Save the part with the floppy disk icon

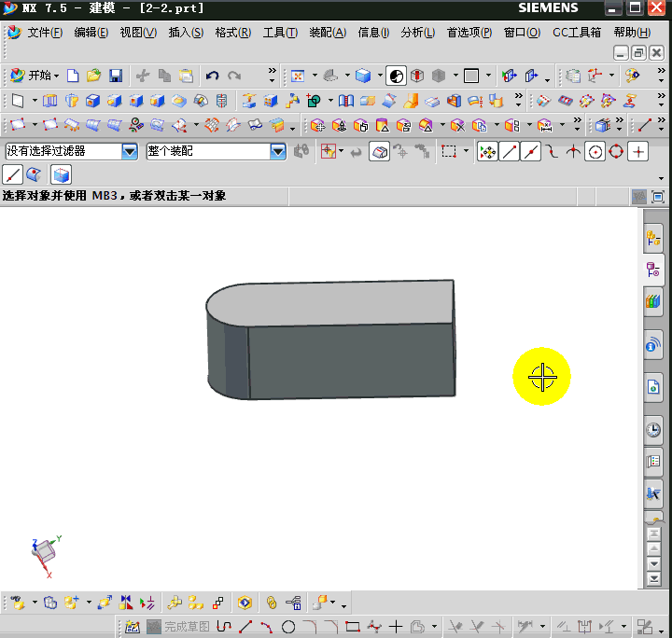[116, 76]
